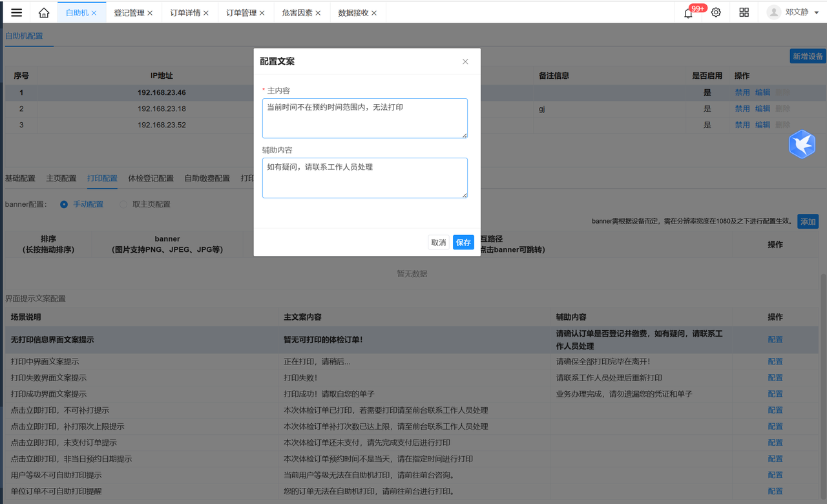Go to the home icon

44,12
